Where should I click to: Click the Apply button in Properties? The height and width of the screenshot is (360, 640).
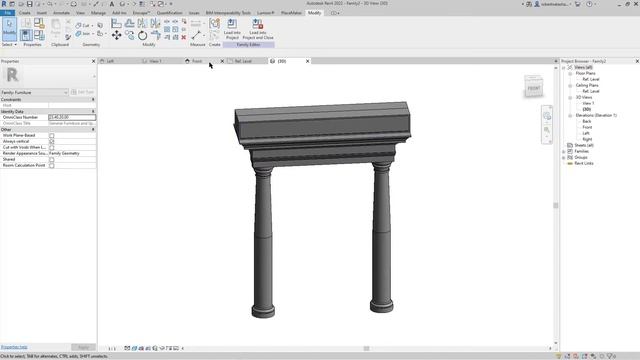click(83, 347)
